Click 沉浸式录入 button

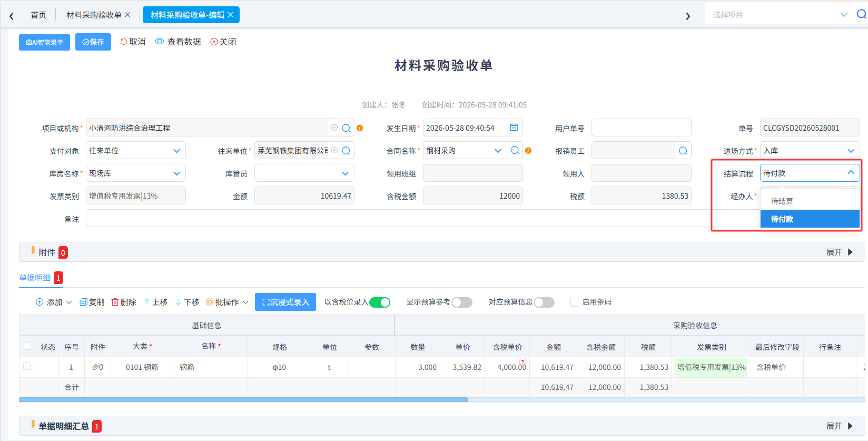click(x=285, y=302)
